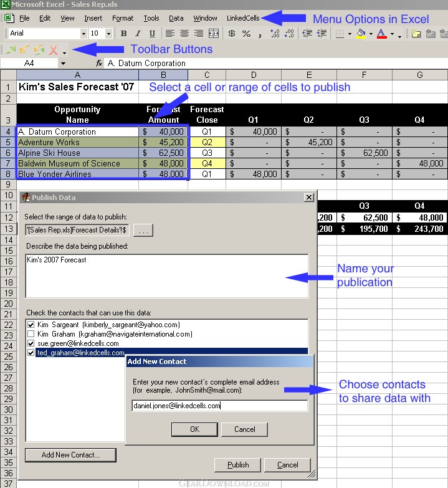
Task: Check Kim Graham contact checkbox
Action: [31, 334]
